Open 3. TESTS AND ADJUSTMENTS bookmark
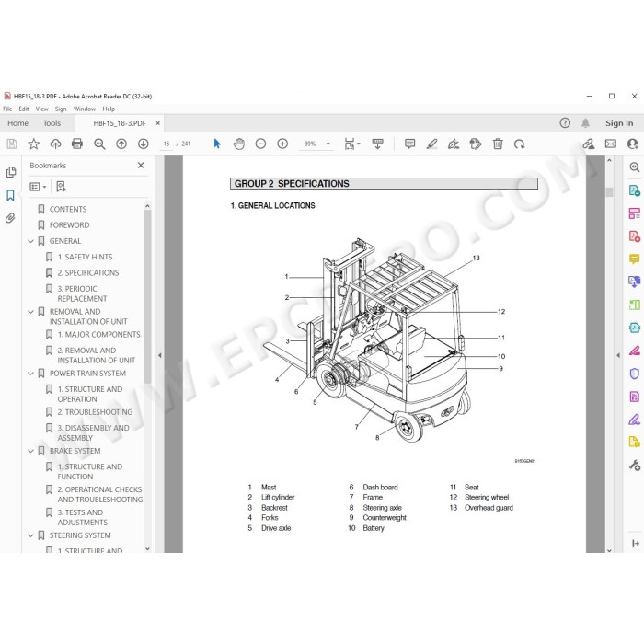Image resolution: width=644 pixels, height=644 pixels. pyautogui.click(x=83, y=517)
